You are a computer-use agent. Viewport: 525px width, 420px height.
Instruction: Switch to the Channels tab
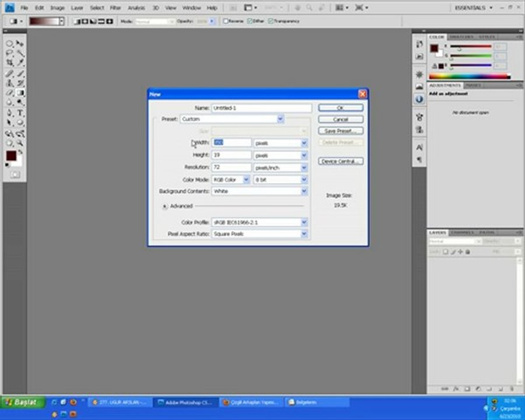[462, 232]
